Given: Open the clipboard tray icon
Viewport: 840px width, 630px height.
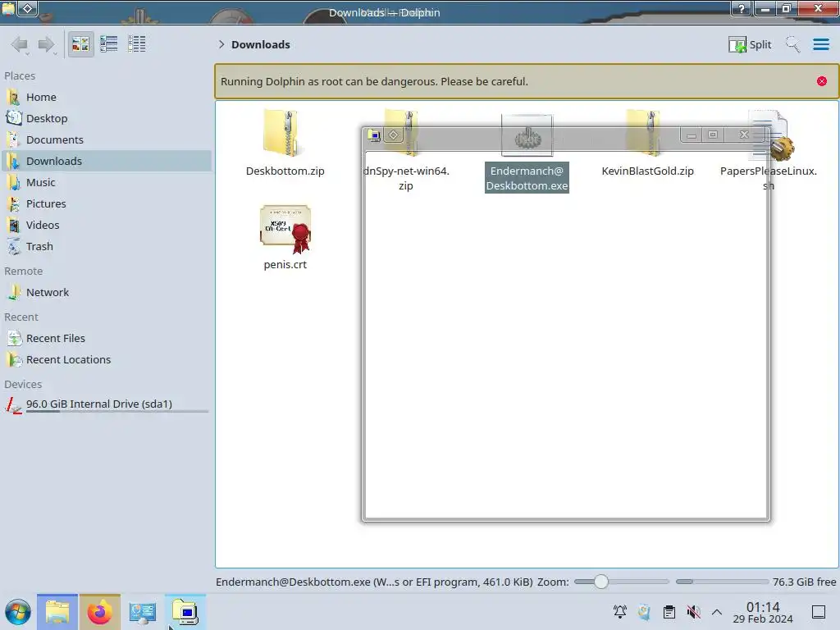Looking at the screenshot, I should (x=669, y=612).
